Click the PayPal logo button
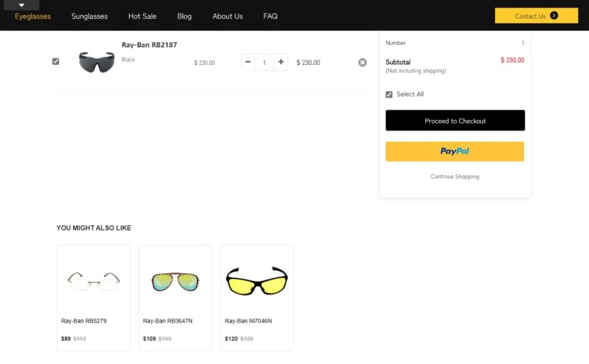Image resolution: width=589 pixels, height=364 pixels. (x=455, y=151)
